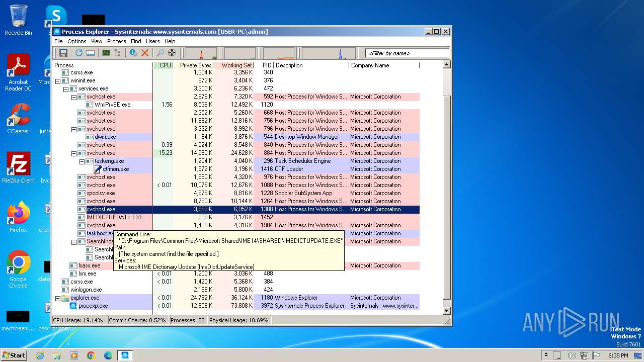
Task: Open the File menu
Action: click(x=58, y=41)
